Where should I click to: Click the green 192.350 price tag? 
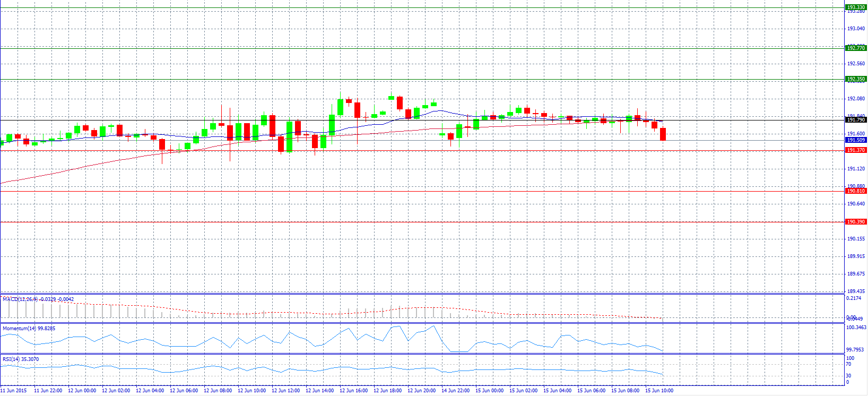click(856, 79)
